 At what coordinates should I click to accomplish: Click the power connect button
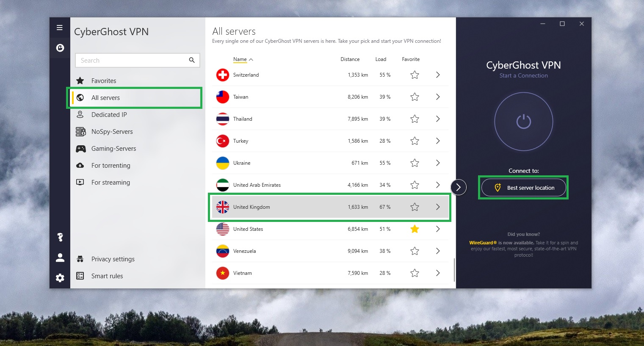523,122
